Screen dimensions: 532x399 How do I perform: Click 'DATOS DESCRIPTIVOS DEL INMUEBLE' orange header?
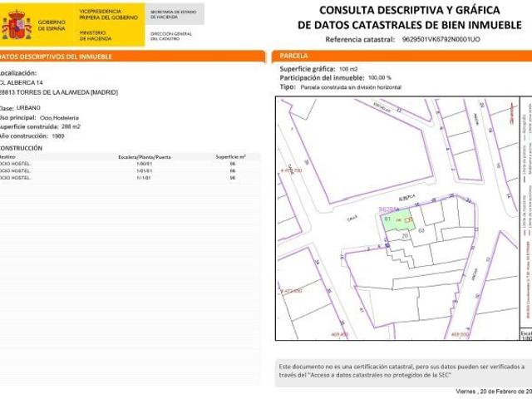[132, 57]
